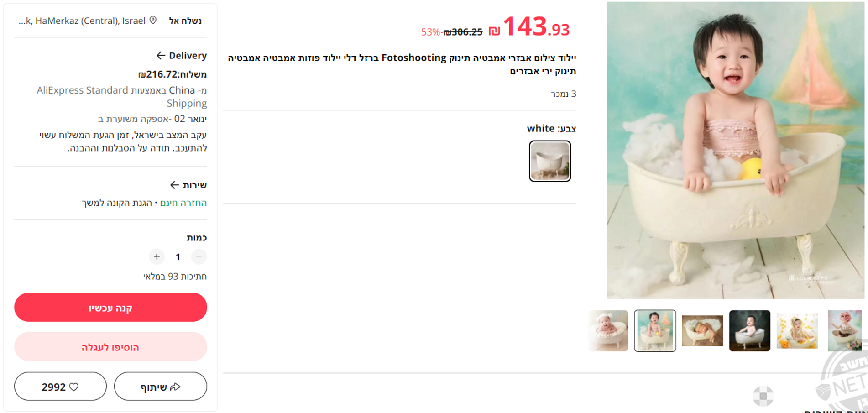This screenshot has height=413, width=868.
Task: Click the שיתוף share button icon
Action: [x=175, y=387]
